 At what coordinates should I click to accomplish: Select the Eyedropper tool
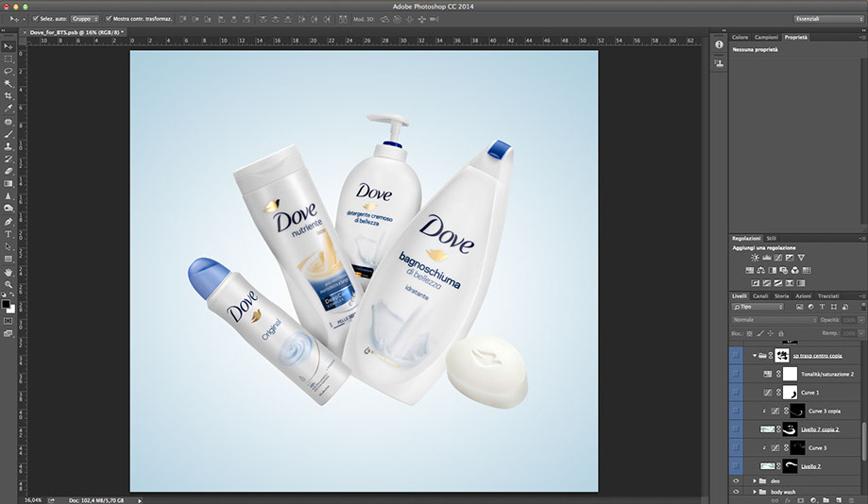click(9, 109)
